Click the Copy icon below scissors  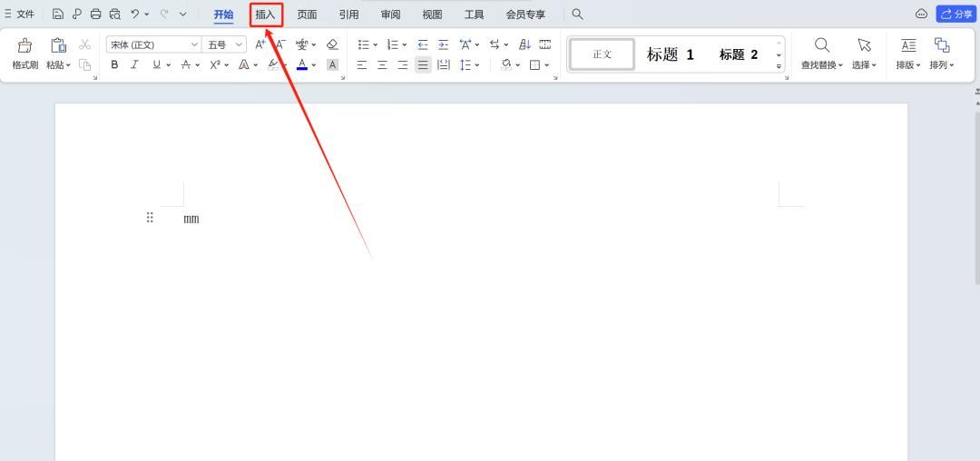coord(85,64)
